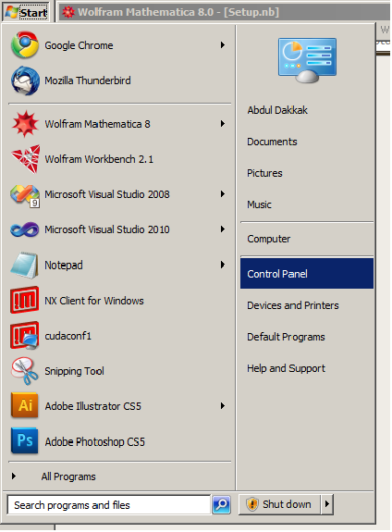Show All Programs list

[x=68, y=476]
